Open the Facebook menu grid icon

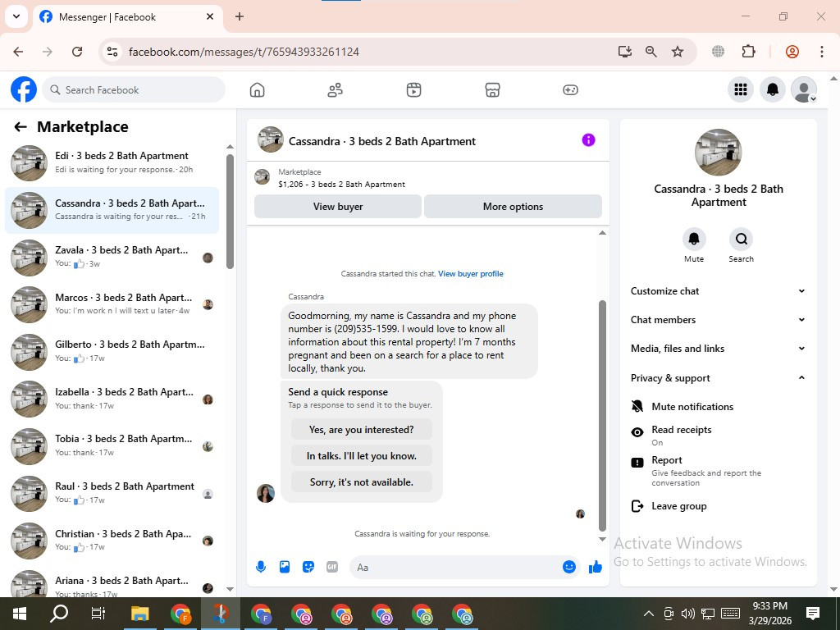pyautogui.click(x=741, y=89)
